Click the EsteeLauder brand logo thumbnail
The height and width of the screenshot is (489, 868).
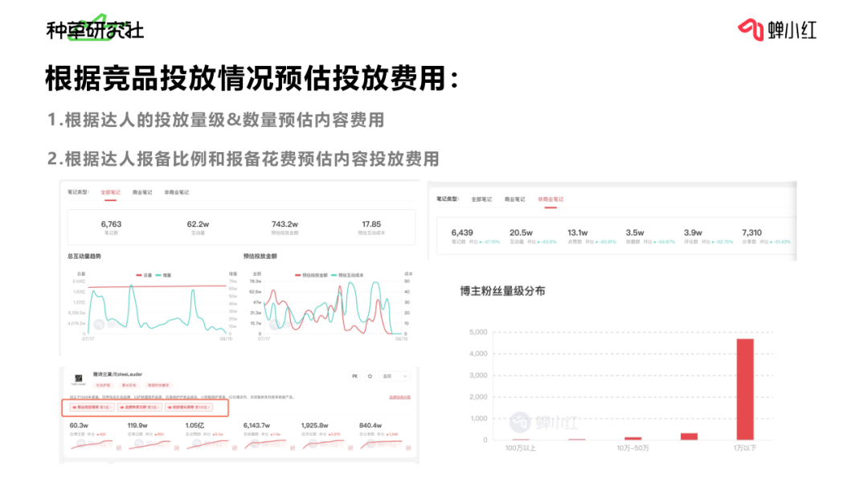pos(79,380)
